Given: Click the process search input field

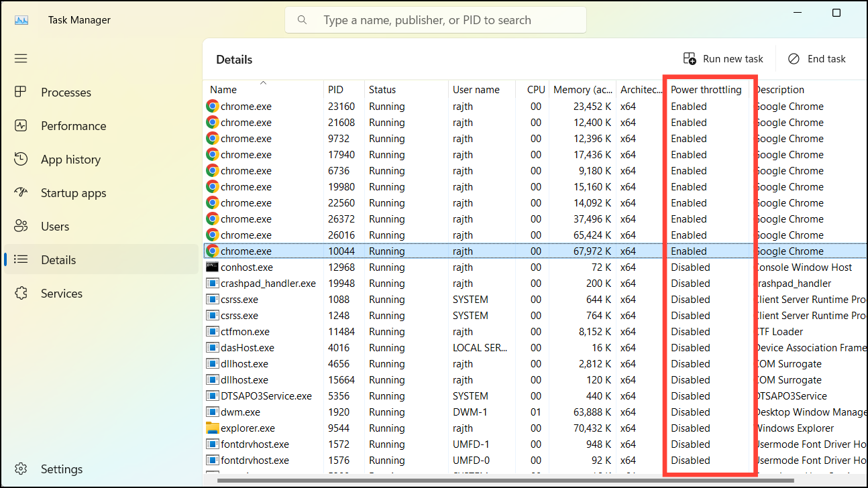Looking at the screenshot, I should (x=435, y=20).
